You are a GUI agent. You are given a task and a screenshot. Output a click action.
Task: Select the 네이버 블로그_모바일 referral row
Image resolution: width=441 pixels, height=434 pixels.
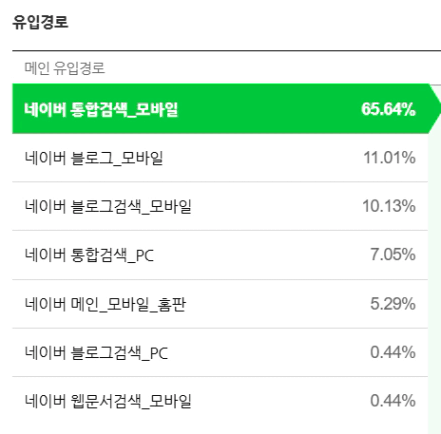[220, 158]
